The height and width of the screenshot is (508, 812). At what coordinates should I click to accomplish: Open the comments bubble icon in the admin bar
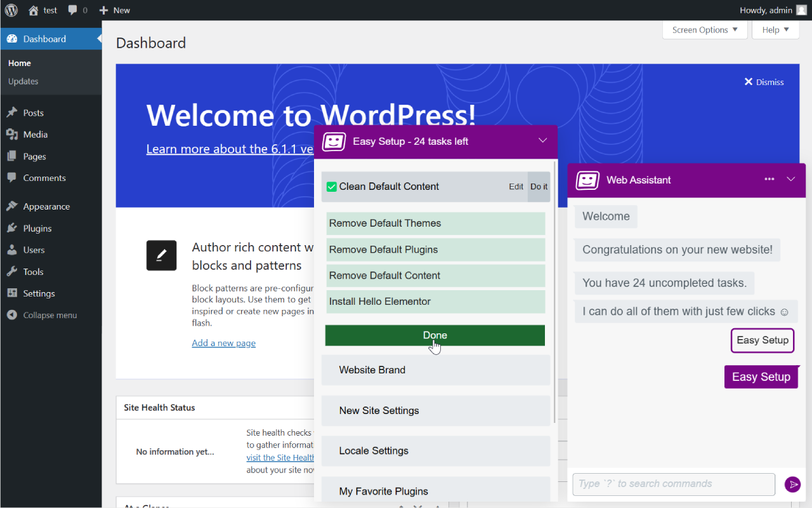tap(73, 10)
